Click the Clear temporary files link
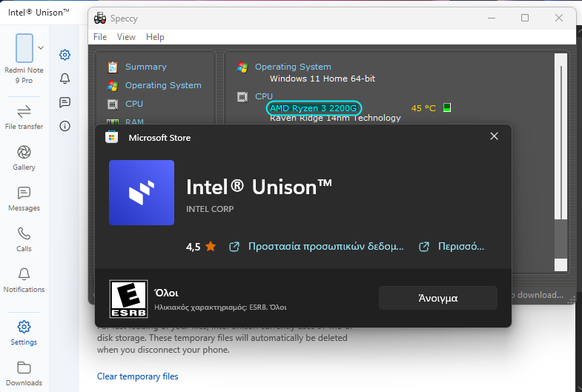This screenshot has width=582, height=392. 137,376
